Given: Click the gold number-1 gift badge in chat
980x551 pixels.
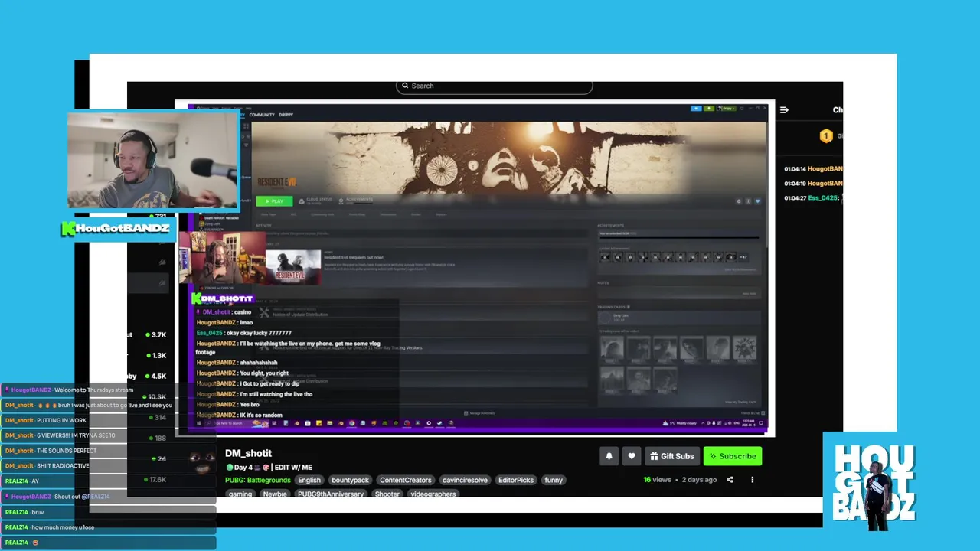Looking at the screenshot, I should click(825, 136).
